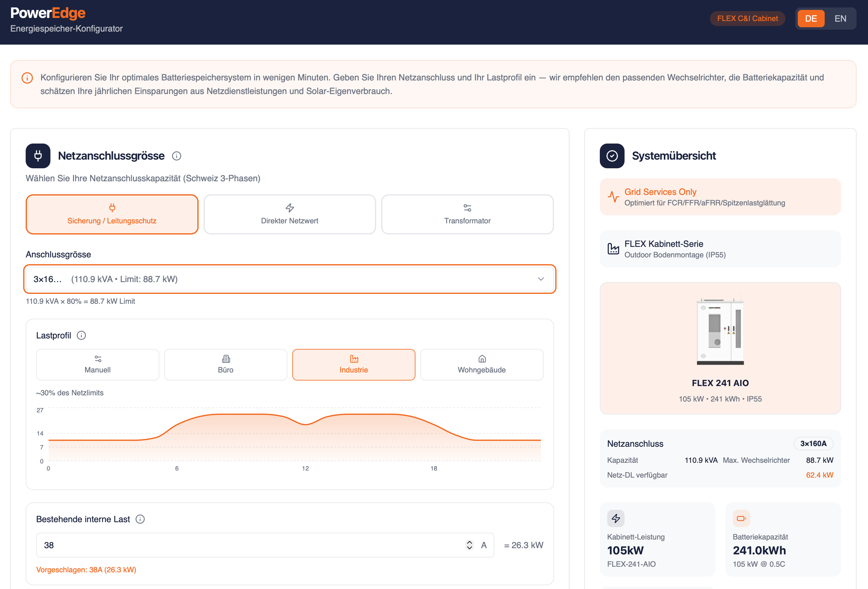Click the FLEX 241 AIO cabinet image
This screenshot has height=589, width=868.
tap(720, 331)
